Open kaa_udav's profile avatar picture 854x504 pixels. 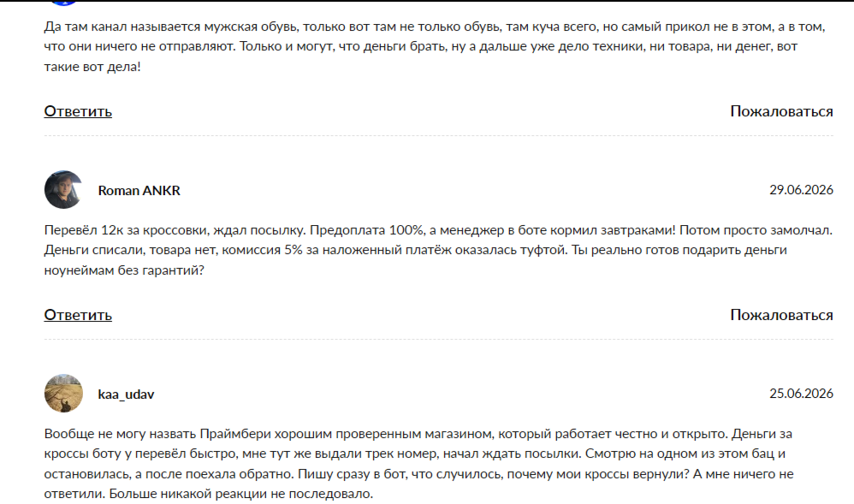point(63,394)
